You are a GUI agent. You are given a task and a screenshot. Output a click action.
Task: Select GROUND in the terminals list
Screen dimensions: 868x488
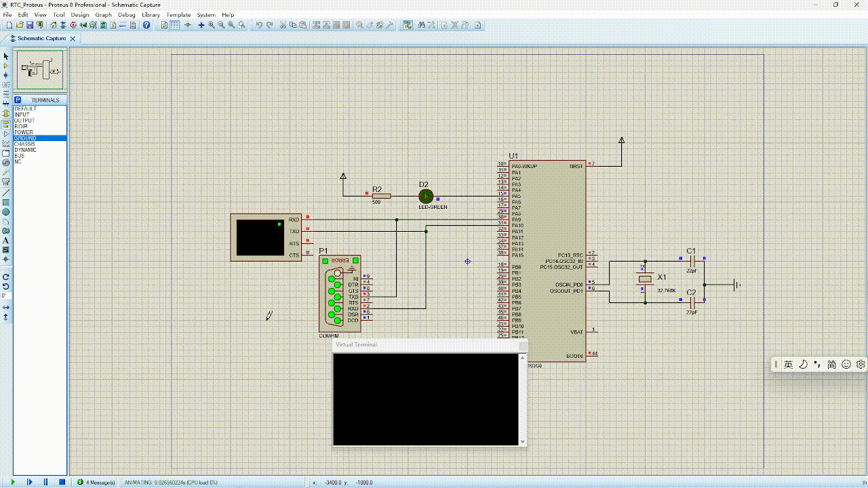pos(27,138)
